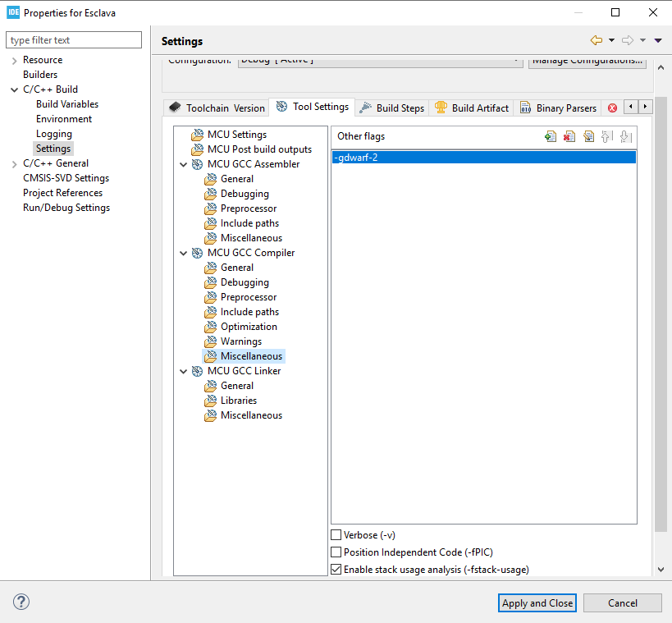Open the Back history dropdown arrow
This screenshot has height=623, width=672.
tap(611, 40)
